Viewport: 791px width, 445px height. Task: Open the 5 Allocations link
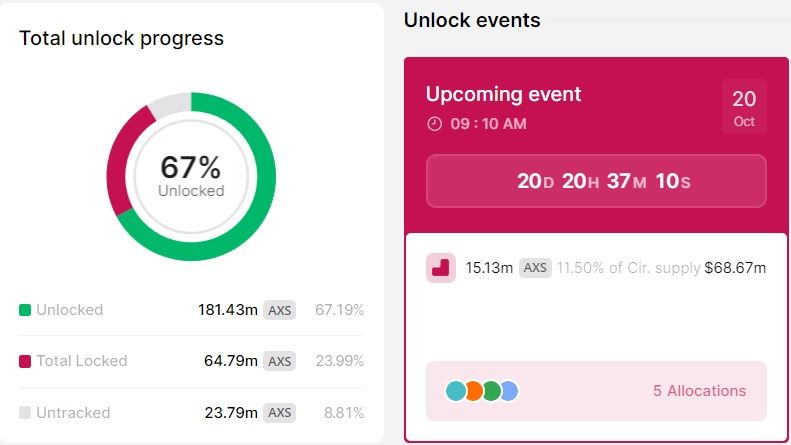pos(699,391)
